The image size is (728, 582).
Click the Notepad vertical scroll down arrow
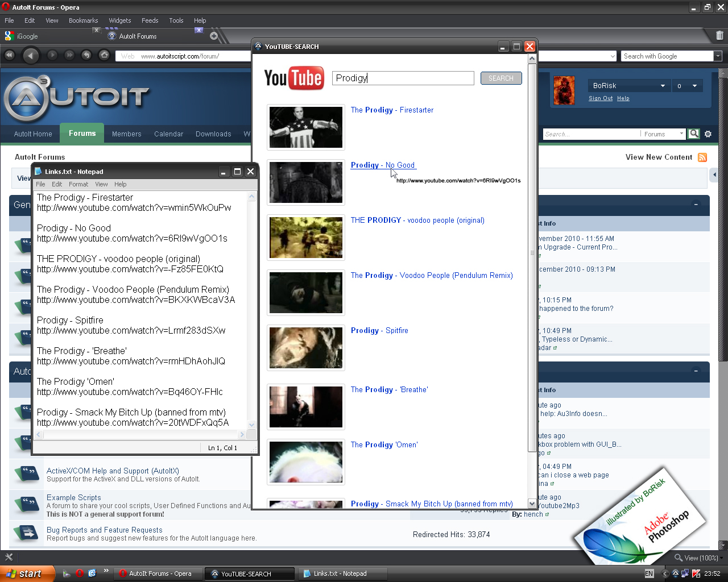[x=252, y=425]
